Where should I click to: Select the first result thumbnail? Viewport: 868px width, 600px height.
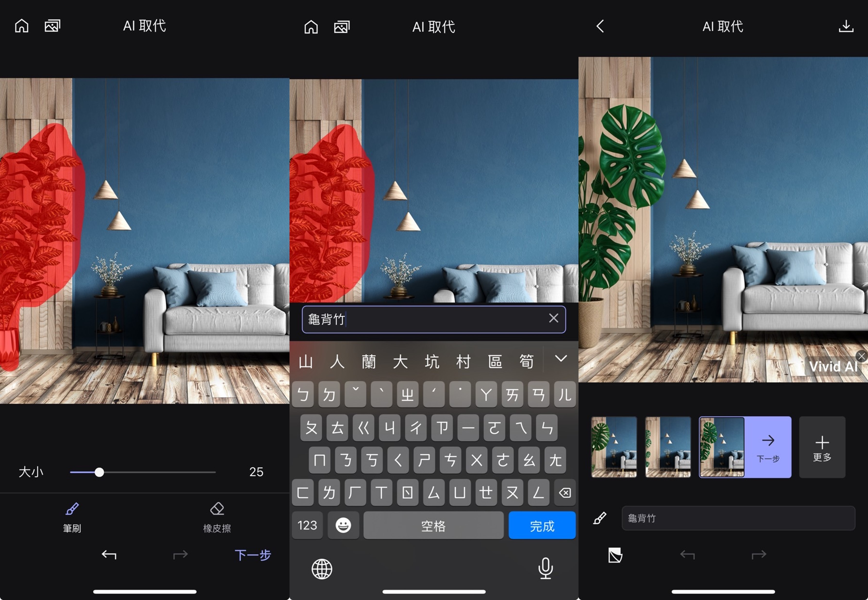614,447
